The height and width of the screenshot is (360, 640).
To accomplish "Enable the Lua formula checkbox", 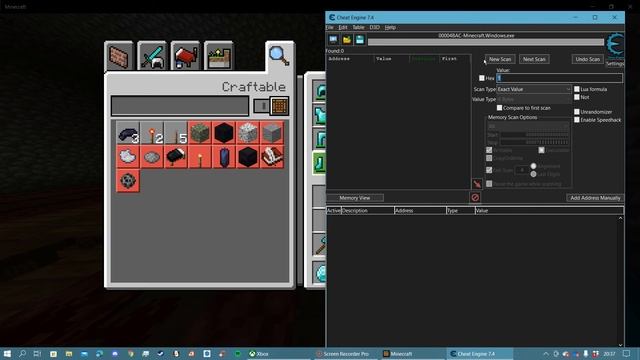I will pos(577,89).
